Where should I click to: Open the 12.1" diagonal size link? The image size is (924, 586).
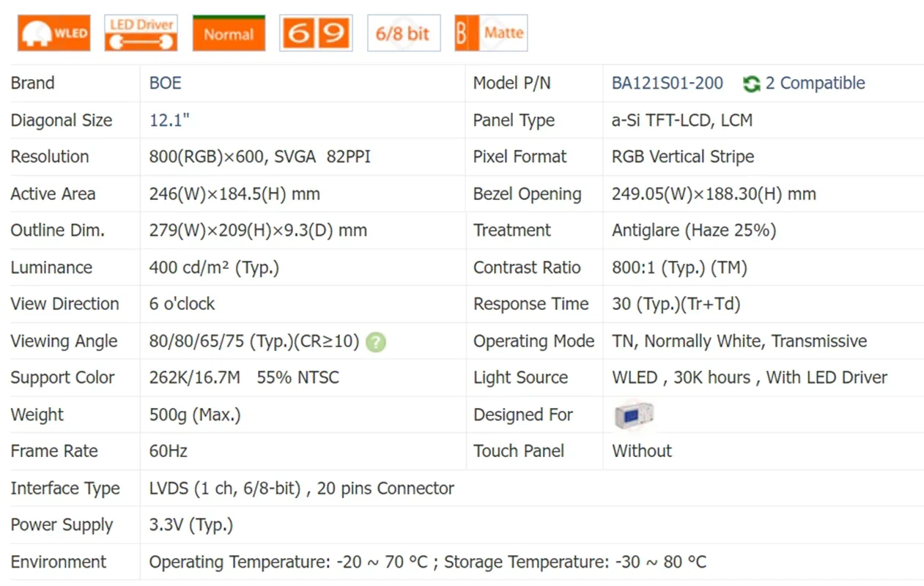point(169,120)
